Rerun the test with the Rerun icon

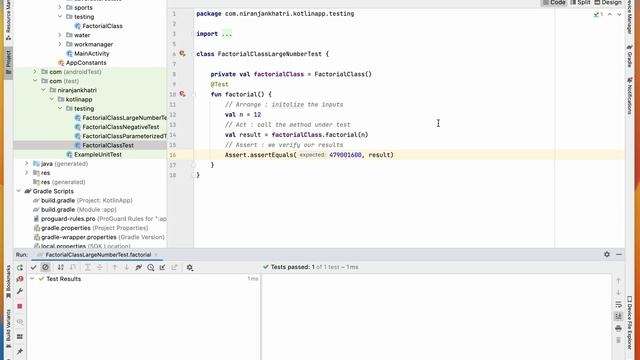20,268
